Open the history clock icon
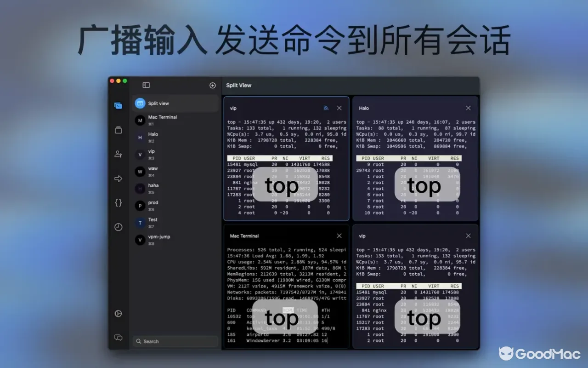This screenshot has height=368, width=588. [118, 227]
